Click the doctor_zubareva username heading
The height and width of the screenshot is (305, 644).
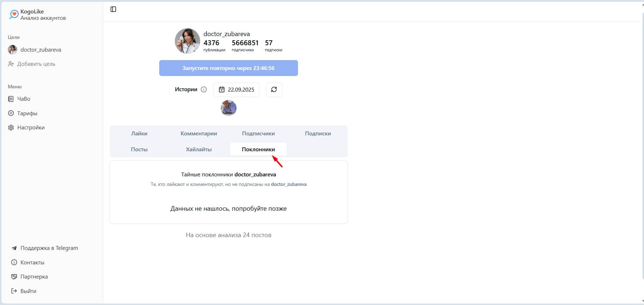click(227, 34)
